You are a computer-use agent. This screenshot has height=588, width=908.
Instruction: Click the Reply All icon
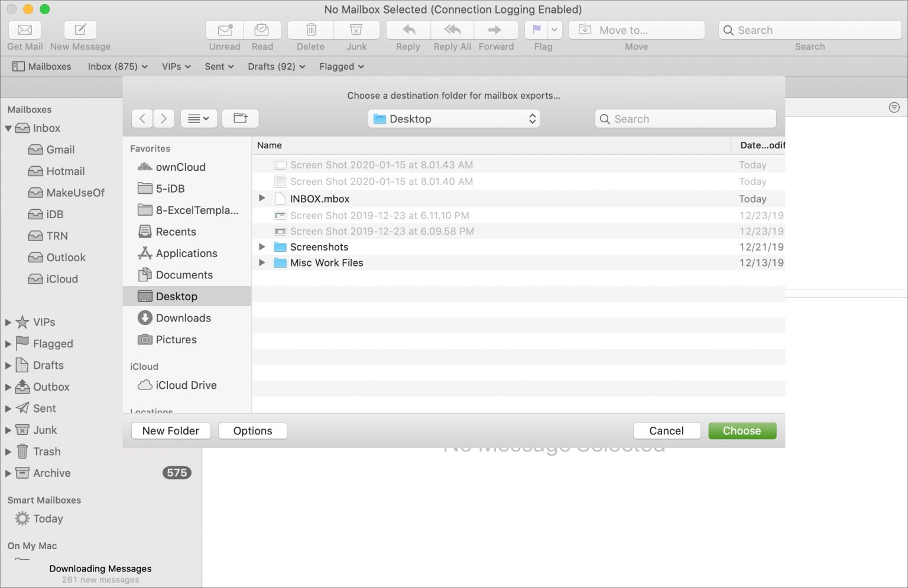(452, 30)
